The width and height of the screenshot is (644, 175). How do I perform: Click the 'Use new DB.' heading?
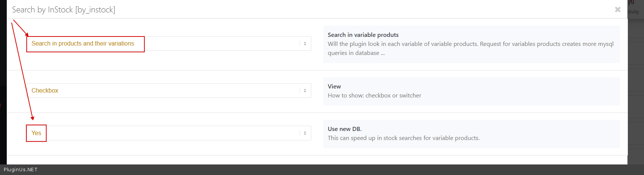(344, 129)
